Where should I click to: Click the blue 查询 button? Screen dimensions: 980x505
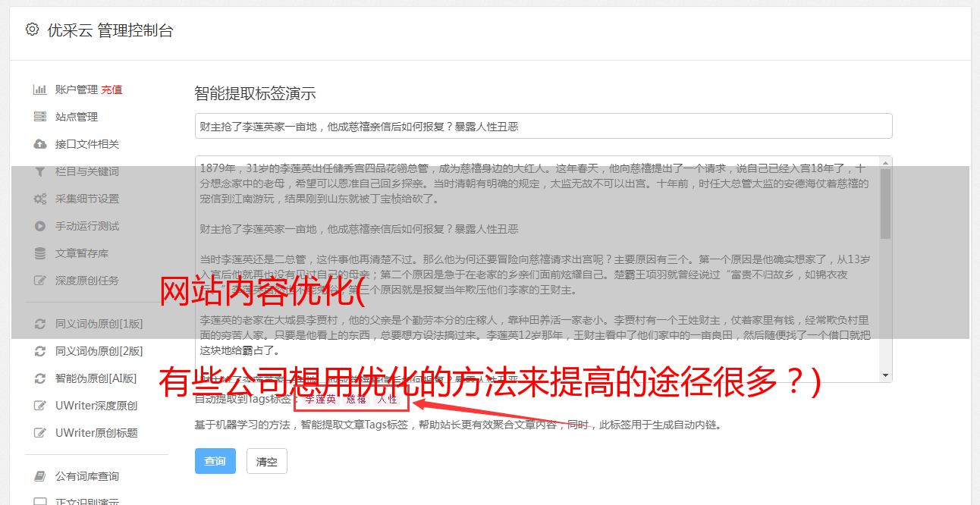pyautogui.click(x=215, y=461)
